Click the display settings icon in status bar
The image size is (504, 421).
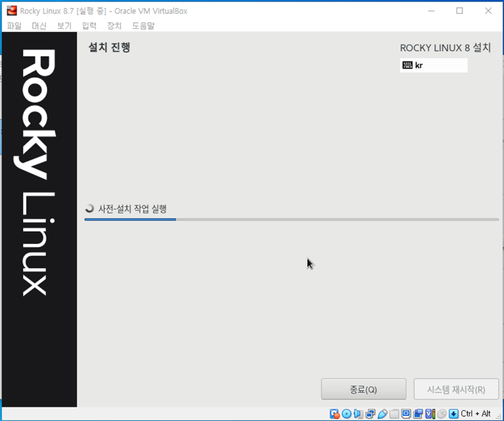point(406,414)
